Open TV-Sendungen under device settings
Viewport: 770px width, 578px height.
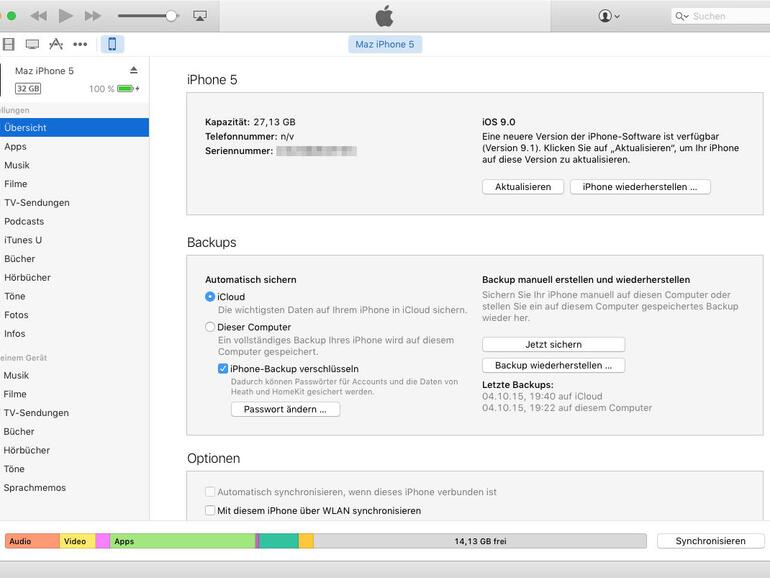[74, 202]
